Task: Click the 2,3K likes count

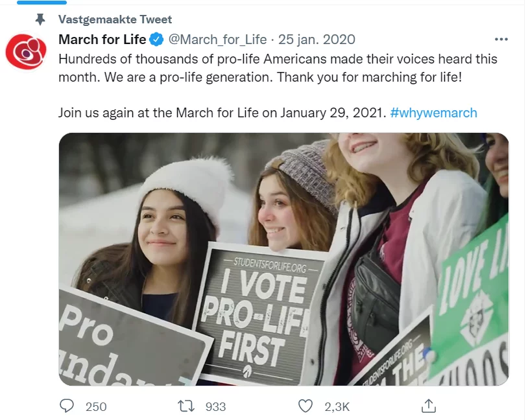Action: point(337,406)
